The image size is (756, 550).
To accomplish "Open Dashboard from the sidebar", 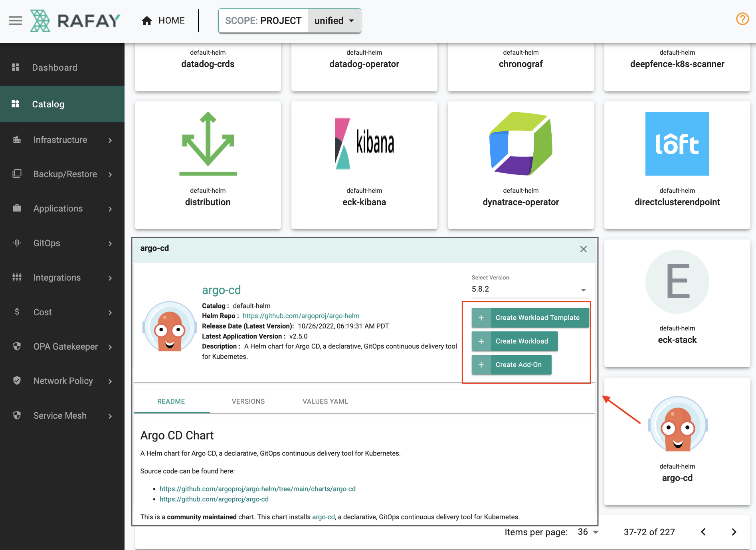I will 62,67.
